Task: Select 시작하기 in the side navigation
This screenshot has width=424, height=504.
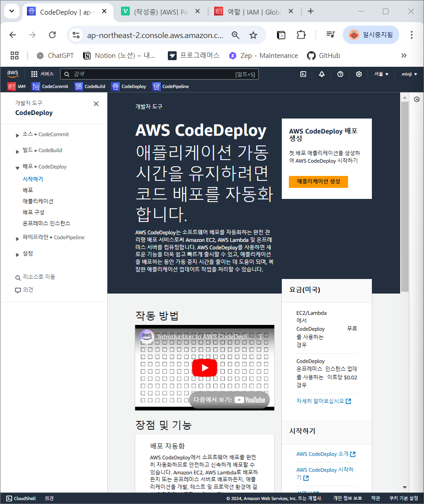Action: tap(33, 179)
